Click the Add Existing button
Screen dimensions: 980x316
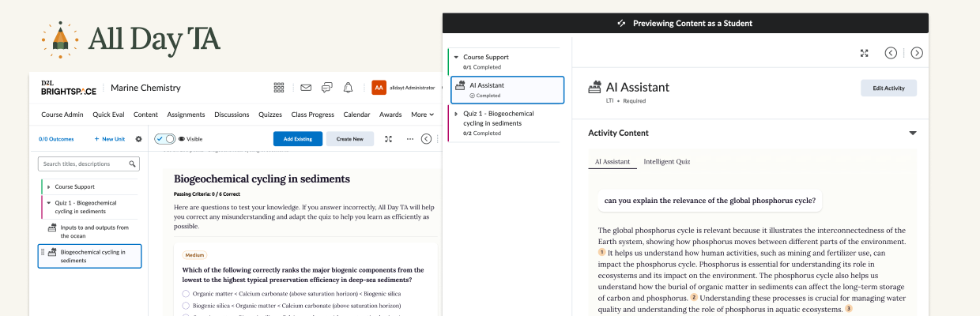[x=298, y=139]
